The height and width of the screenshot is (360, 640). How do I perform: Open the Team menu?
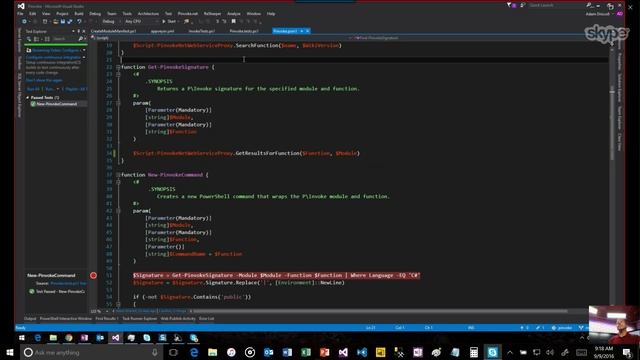click(x=111, y=13)
